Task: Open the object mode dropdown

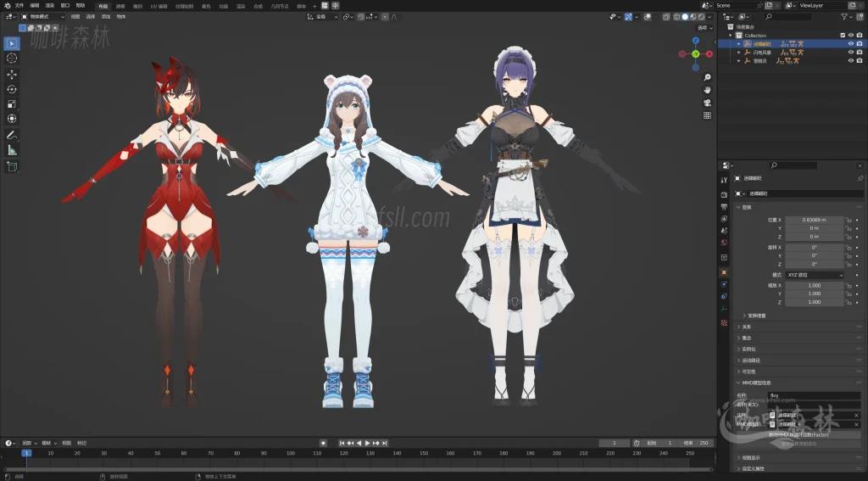Action: (42, 17)
